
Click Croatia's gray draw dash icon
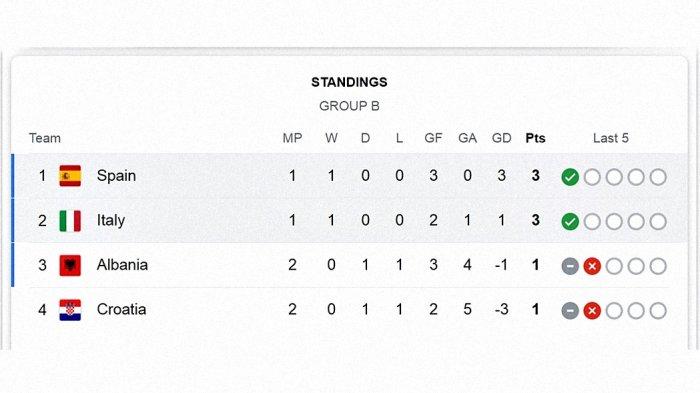pyautogui.click(x=570, y=311)
